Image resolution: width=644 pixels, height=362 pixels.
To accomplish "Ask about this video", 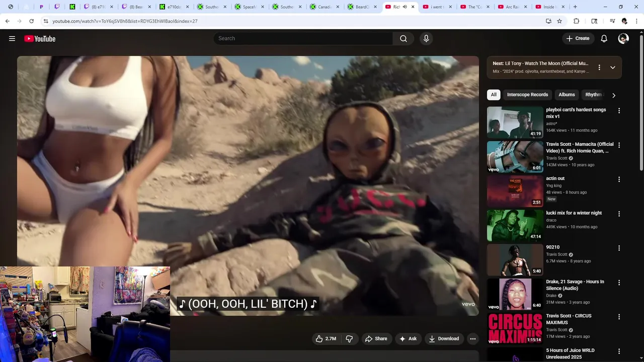I will pyautogui.click(x=408, y=339).
